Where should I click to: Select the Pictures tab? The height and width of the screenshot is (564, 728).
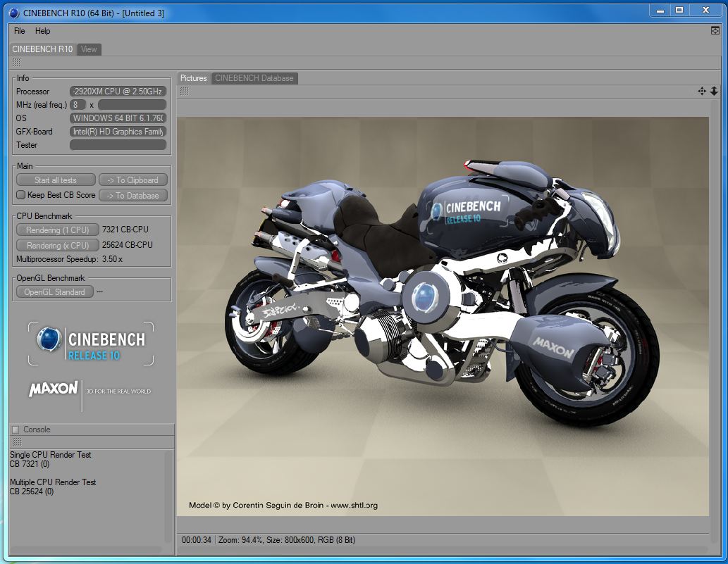[194, 78]
